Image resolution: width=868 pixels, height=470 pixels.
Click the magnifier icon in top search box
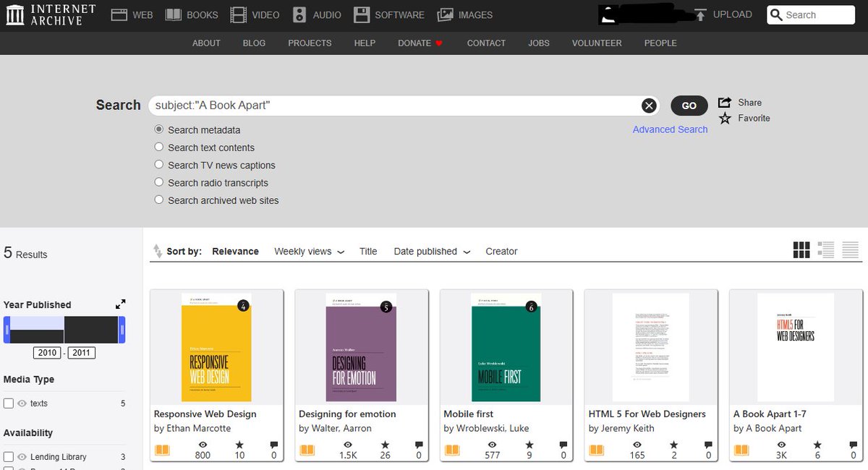click(777, 14)
